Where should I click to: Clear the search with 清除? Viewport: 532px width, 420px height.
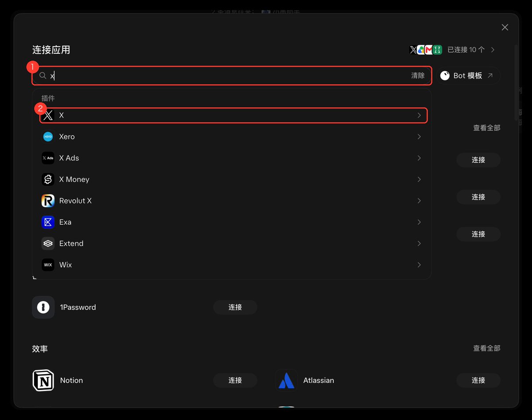418,76
